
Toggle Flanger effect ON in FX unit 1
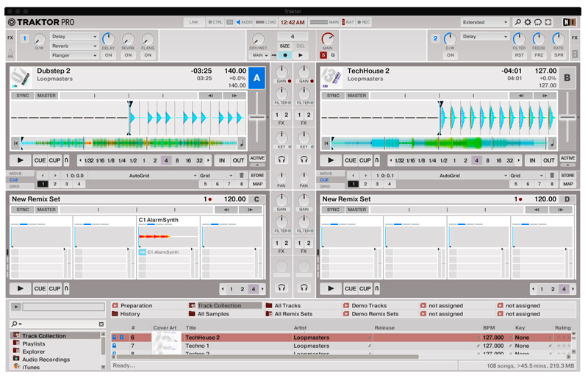click(148, 55)
